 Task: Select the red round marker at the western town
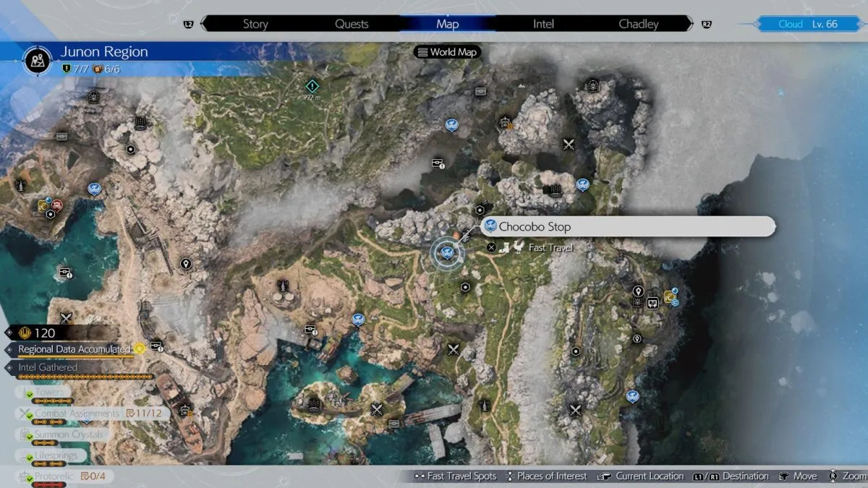pyautogui.click(x=56, y=205)
